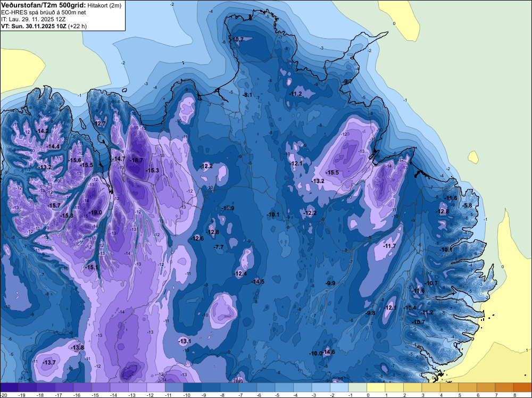The image size is (532, 398).
Task: Click the -12.4 temperature label
Action: (240, 273)
